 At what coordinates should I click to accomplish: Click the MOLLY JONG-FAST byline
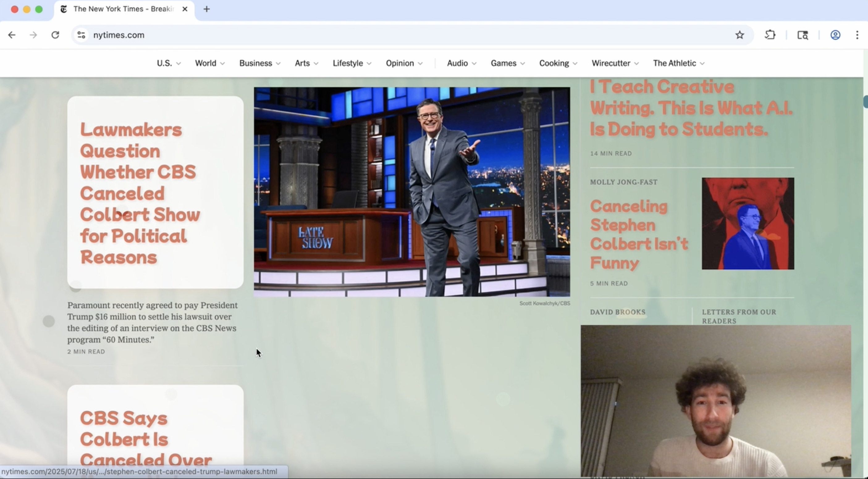click(x=624, y=182)
